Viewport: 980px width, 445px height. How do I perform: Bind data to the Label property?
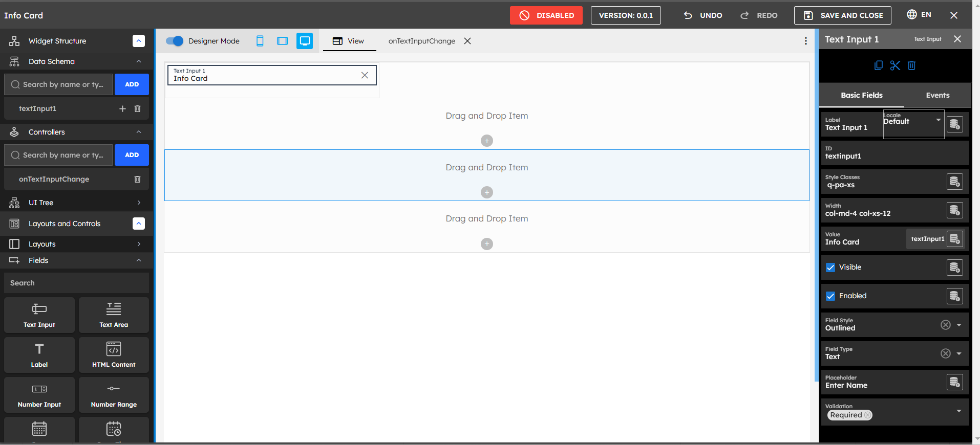(954, 124)
